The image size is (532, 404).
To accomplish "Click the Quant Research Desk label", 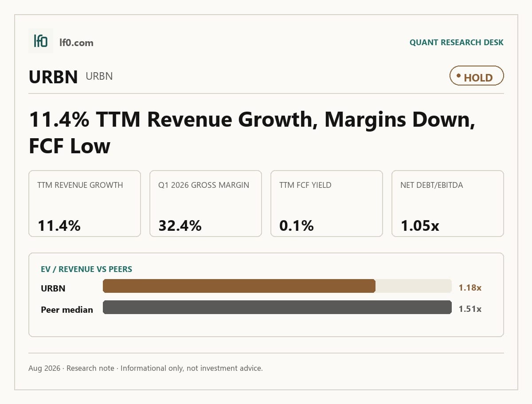I will tap(456, 43).
